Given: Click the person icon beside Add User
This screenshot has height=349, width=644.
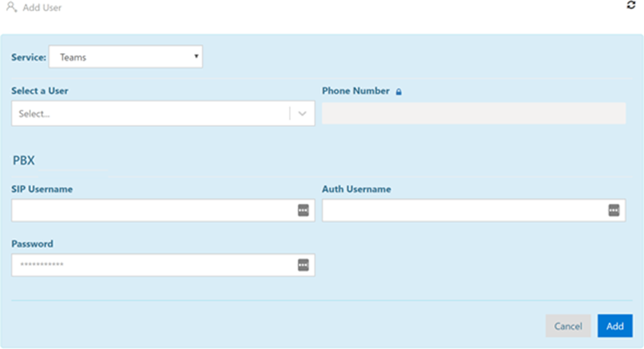Looking at the screenshot, I should tap(11, 7).
